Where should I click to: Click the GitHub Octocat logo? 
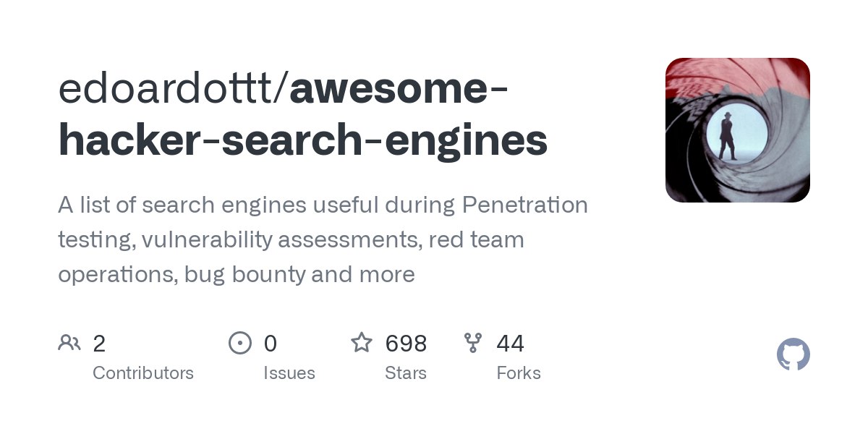pos(793,355)
